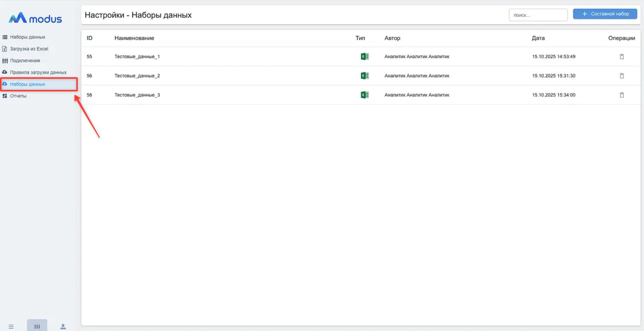Open the Тестовые_данные_2 dataset name
Viewport: 644px width, 331px height.
click(137, 76)
